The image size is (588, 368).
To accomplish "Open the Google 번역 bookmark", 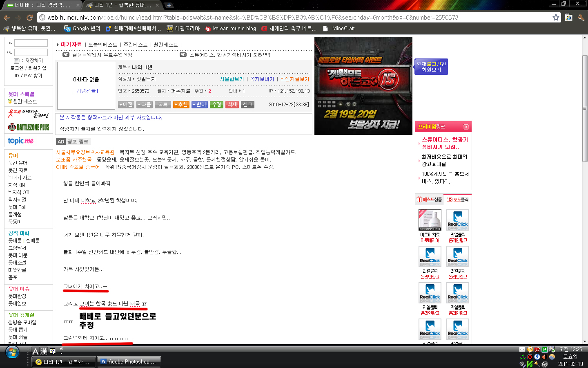I will pyautogui.click(x=82, y=29).
